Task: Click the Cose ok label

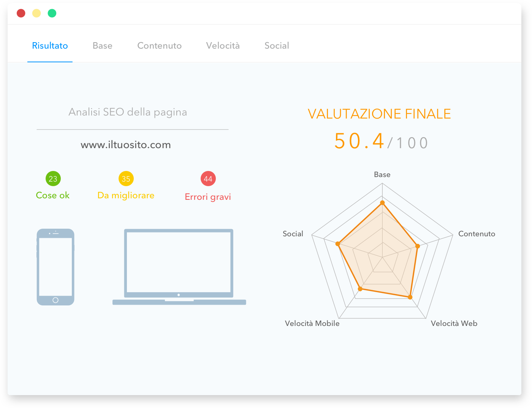Action: [53, 195]
